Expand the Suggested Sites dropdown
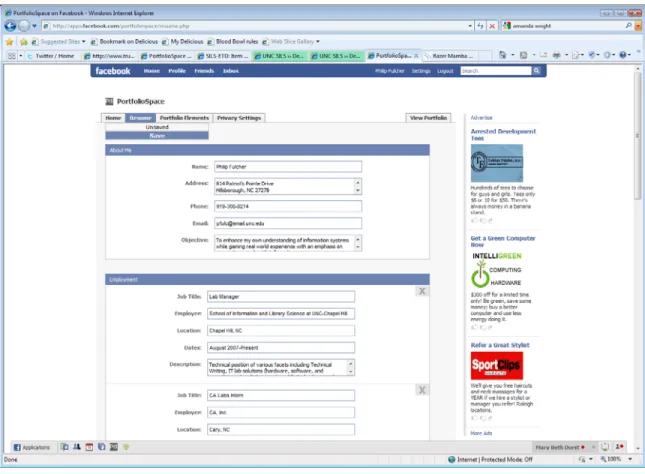This screenshot has width=645, height=474. [x=84, y=42]
